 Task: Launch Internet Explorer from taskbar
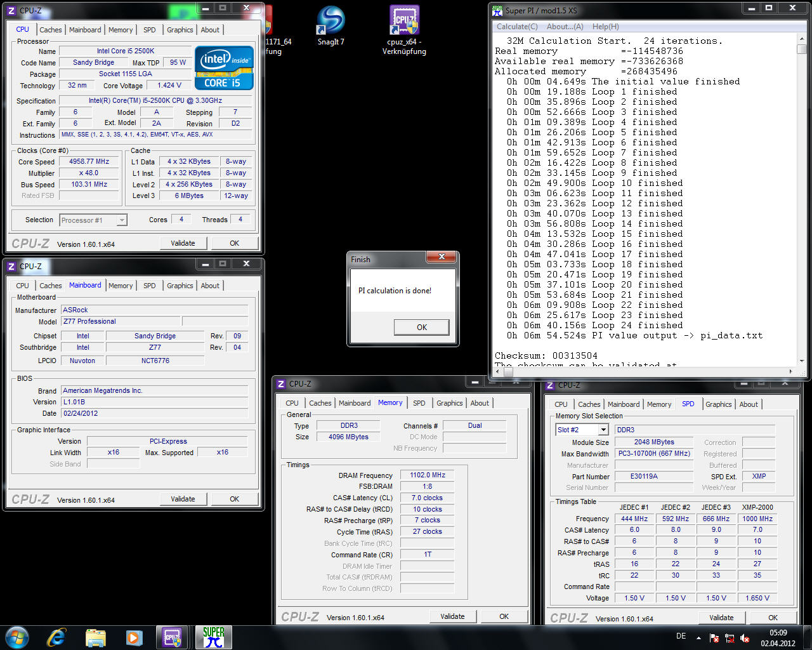(56, 637)
